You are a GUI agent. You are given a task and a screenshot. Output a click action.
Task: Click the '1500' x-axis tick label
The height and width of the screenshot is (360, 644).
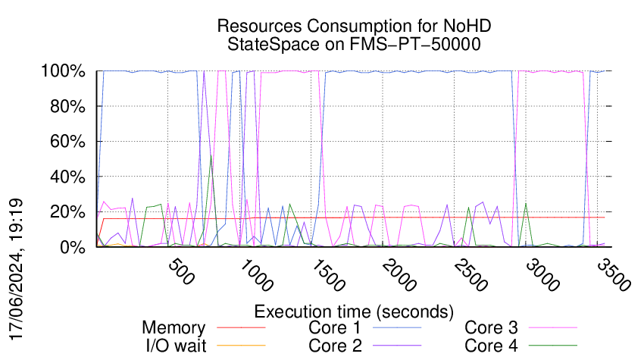[x=328, y=275]
